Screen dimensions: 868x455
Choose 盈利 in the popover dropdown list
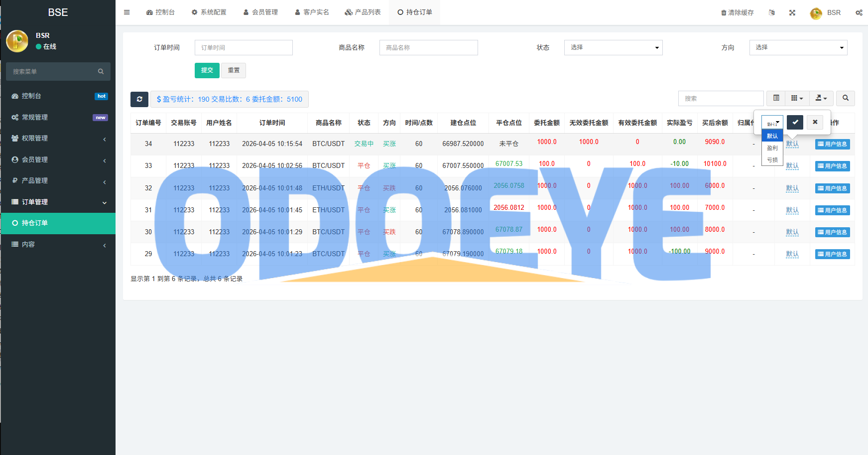772,148
